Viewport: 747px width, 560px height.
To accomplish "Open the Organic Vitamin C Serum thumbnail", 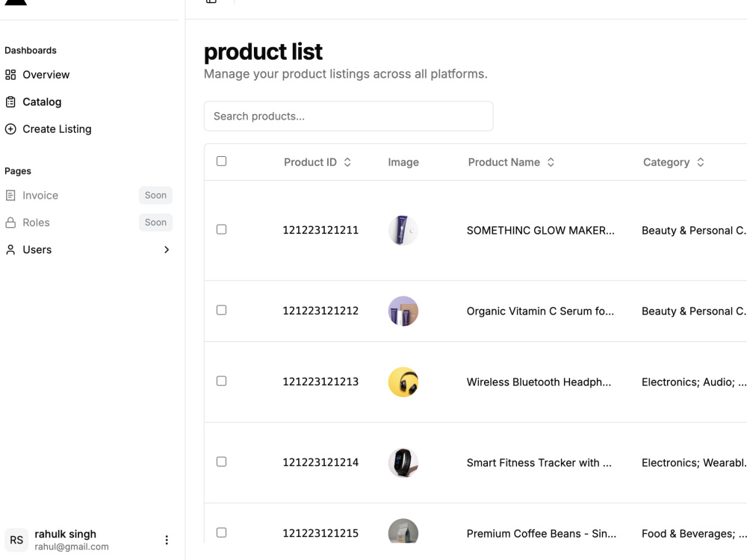I will click(403, 311).
